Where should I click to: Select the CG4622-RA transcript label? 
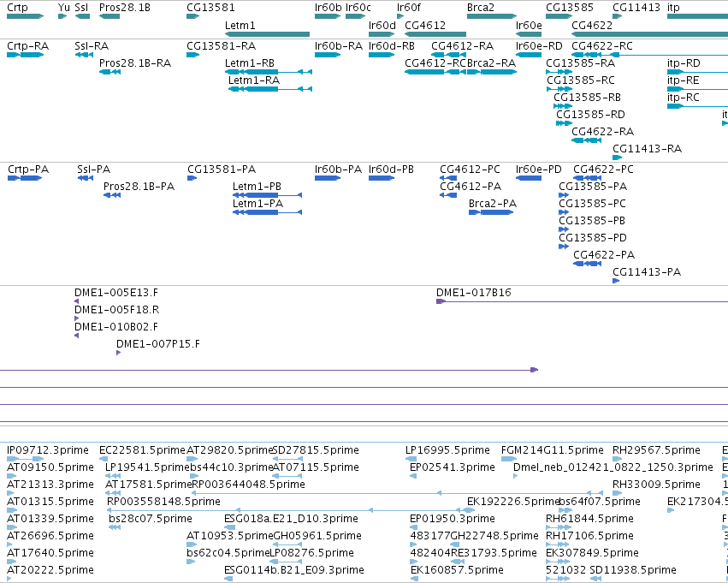click(x=602, y=131)
